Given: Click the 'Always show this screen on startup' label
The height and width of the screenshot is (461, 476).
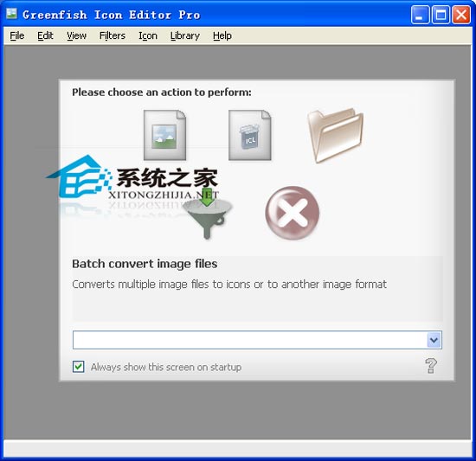Looking at the screenshot, I should 166,367.
